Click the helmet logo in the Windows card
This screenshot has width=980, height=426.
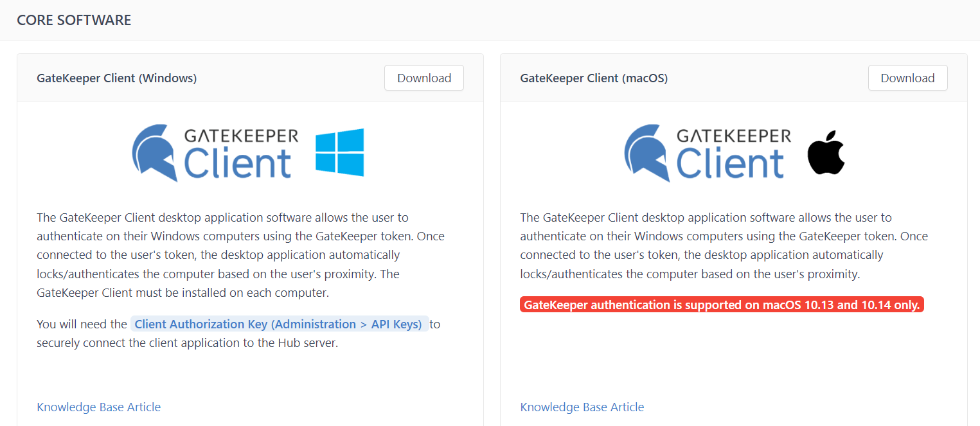click(154, 154)
